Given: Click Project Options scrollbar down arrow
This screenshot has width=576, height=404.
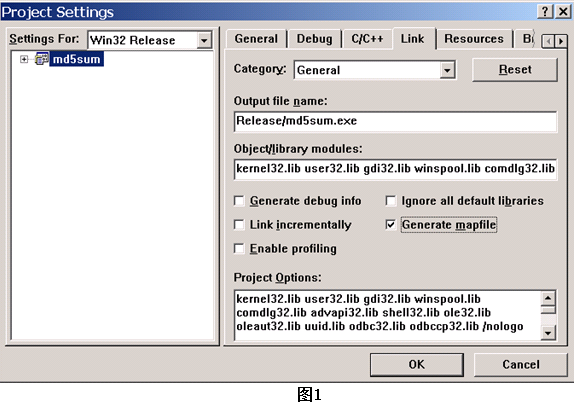Looking at the screenshot, I should click(x=548, y=333).
